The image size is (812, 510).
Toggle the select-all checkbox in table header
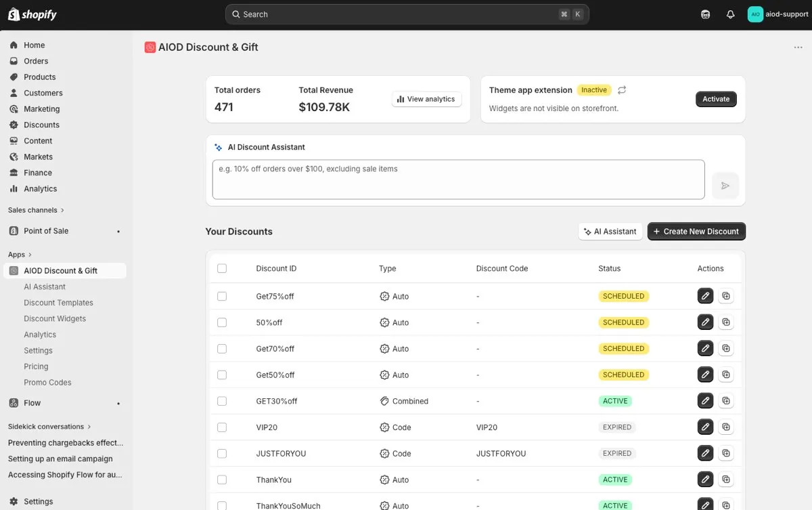tap(222, 268)
